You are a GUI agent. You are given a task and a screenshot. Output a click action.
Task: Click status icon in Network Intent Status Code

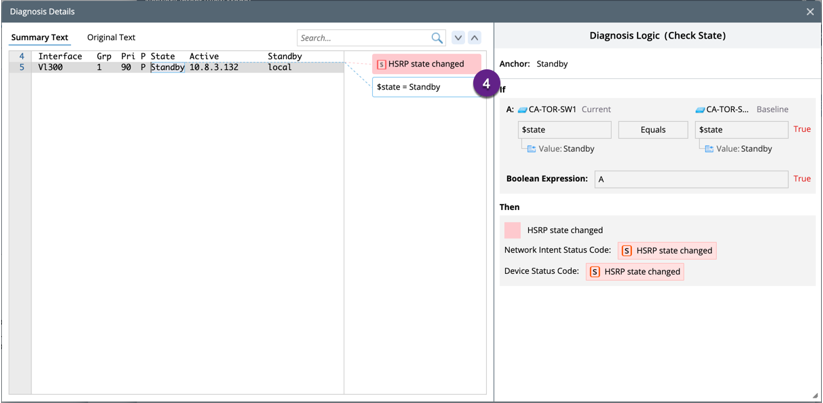(x=627, y=251)
